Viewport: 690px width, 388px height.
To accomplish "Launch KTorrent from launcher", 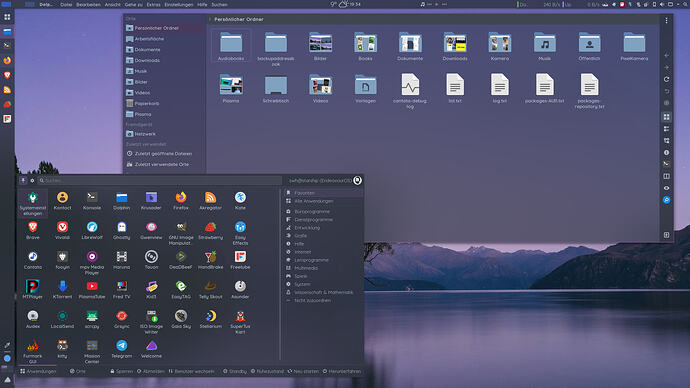I will click(62, 290).
